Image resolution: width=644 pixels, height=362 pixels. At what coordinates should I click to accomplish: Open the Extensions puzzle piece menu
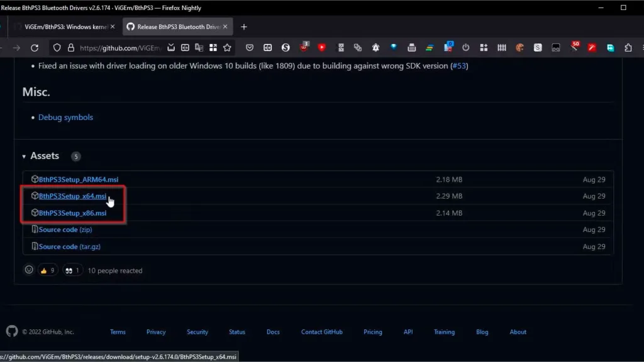628,48
